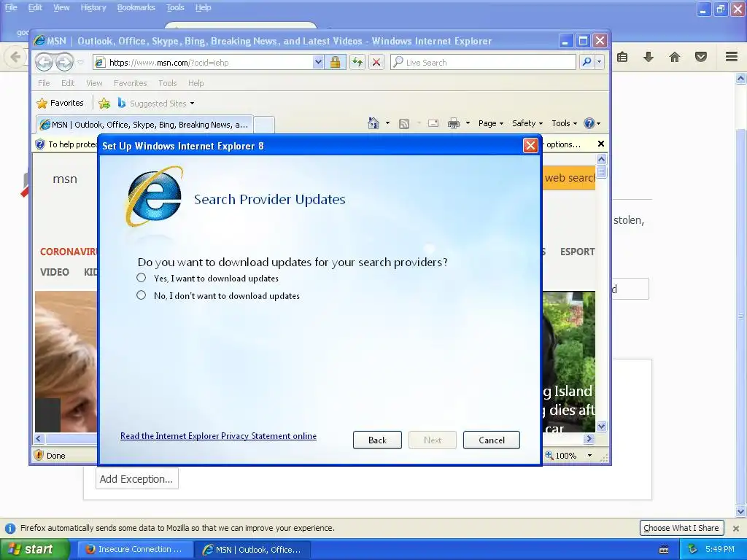The image size is (747, 560).
Task: Click Firefox back arrow button
Action: (x=15, y=57)
